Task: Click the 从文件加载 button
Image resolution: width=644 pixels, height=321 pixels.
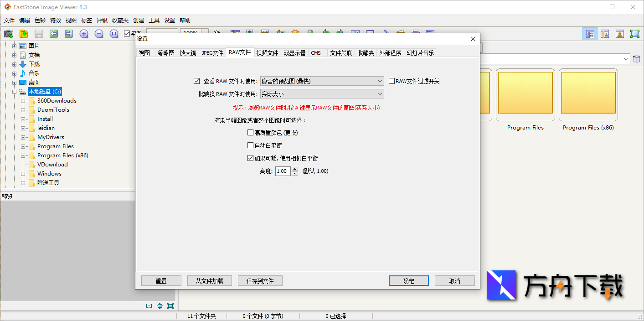Action: point(209,280)
